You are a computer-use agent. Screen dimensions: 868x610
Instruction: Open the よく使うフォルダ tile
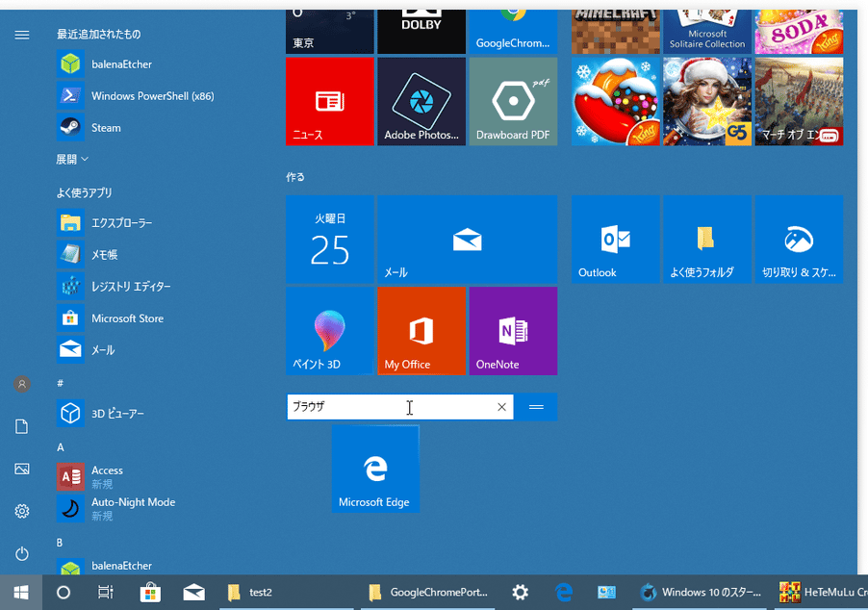pyautogui.click(x=707, y=240)
